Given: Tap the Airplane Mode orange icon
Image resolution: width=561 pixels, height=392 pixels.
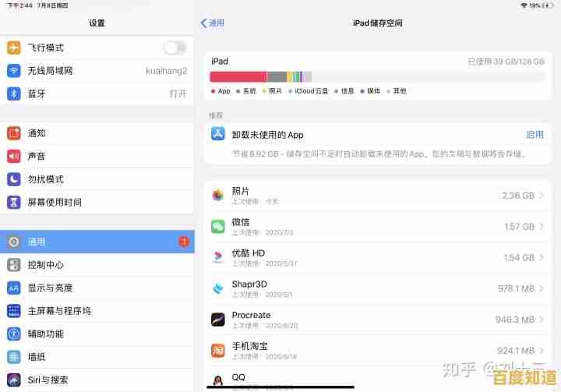Looking at the screenshot, I should (x=13, y=48).
